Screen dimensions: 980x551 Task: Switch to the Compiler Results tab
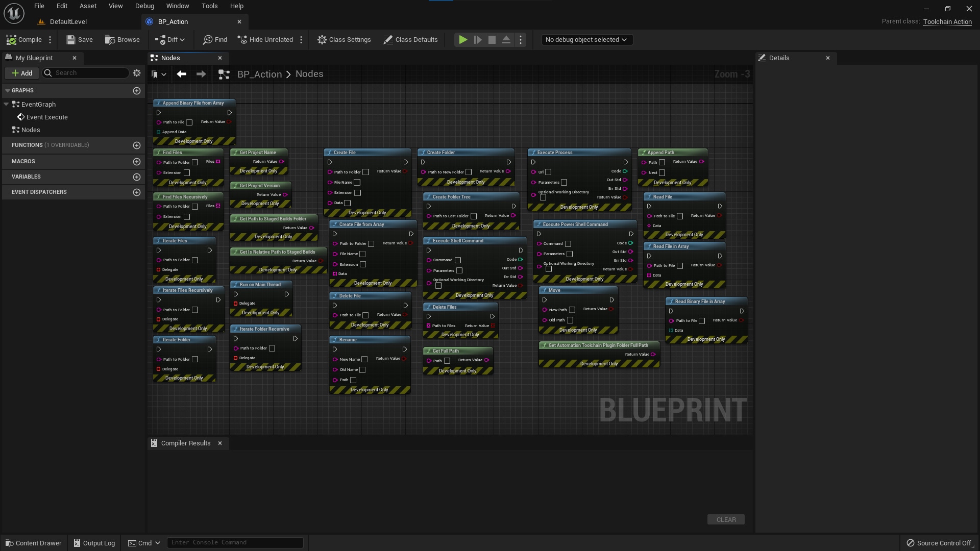coord(186,443)
